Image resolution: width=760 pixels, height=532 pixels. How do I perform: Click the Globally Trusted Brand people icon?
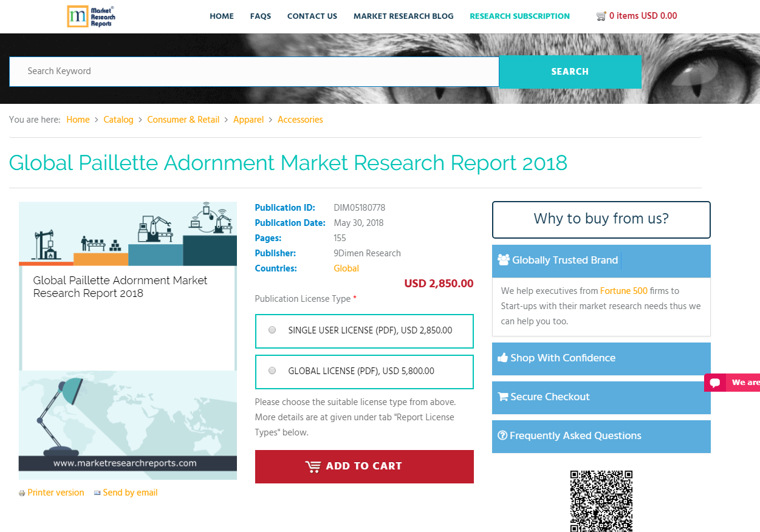pyautogui.click(x=504, y=260)
